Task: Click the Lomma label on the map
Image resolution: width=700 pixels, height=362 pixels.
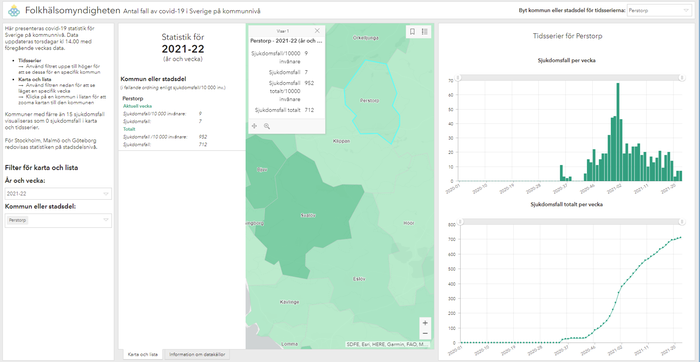Action: [x=290, y=344]
